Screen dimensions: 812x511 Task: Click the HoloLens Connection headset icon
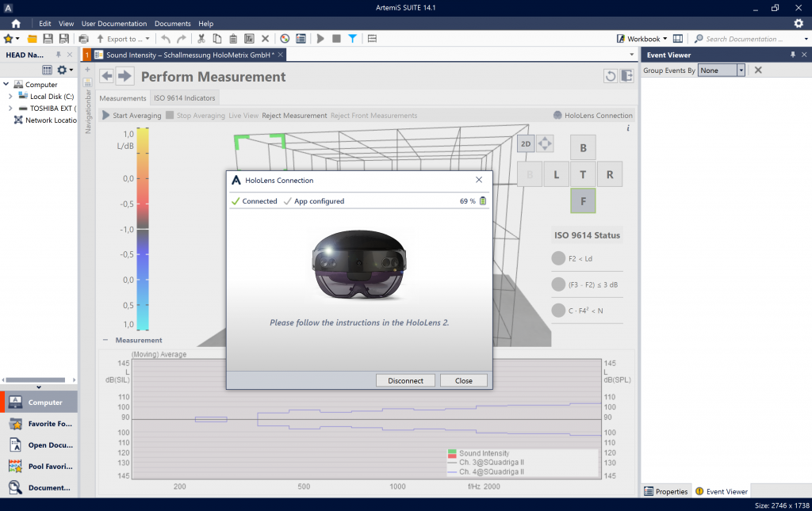[x=557, y=116]
